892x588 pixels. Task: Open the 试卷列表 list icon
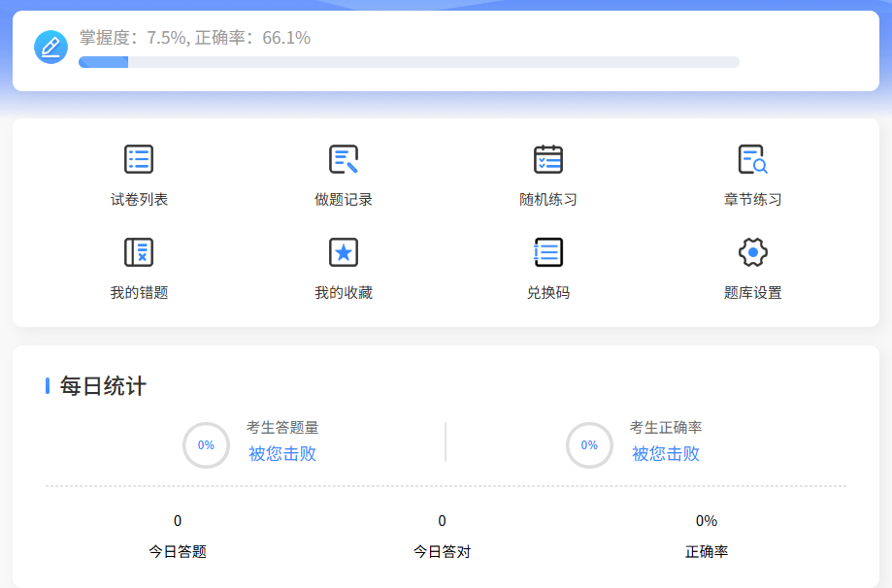(x=139, y=159)
